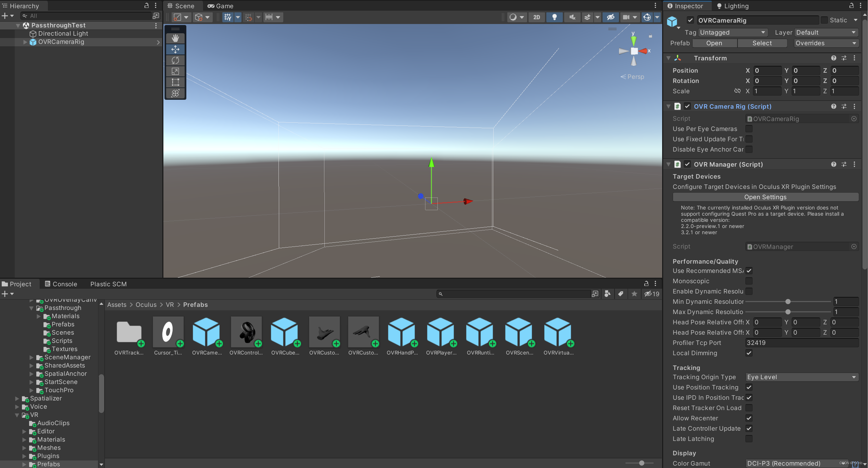Open the Plastic SCM tab
Screen dimensions: 868x468
108,284
